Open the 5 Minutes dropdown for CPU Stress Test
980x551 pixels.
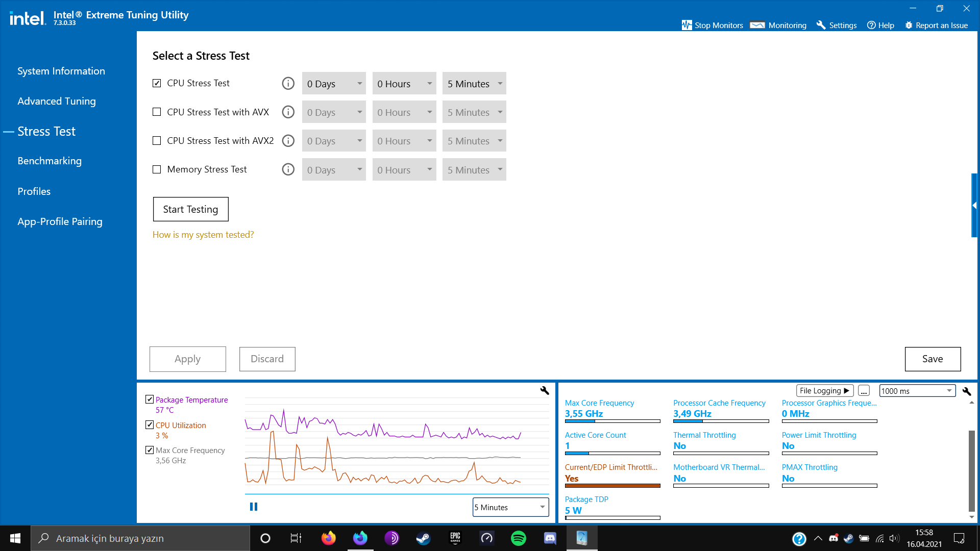click(474, 84)
